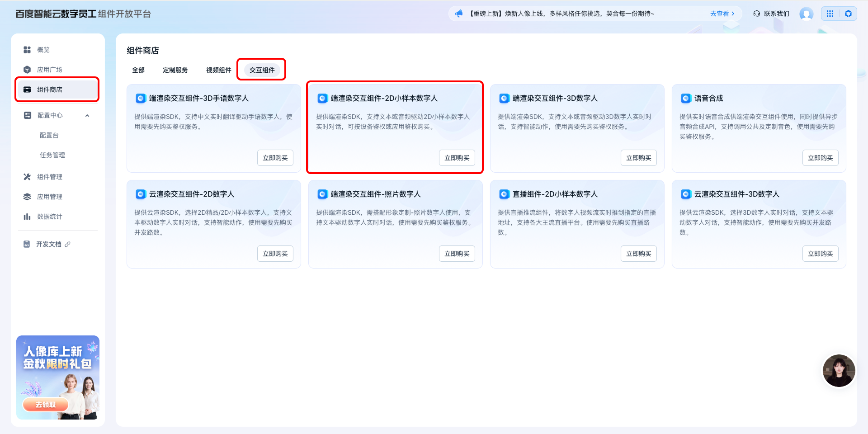Switch to the 视频组件 tab
Screen dimensions: 868x434
click(218, 70)
